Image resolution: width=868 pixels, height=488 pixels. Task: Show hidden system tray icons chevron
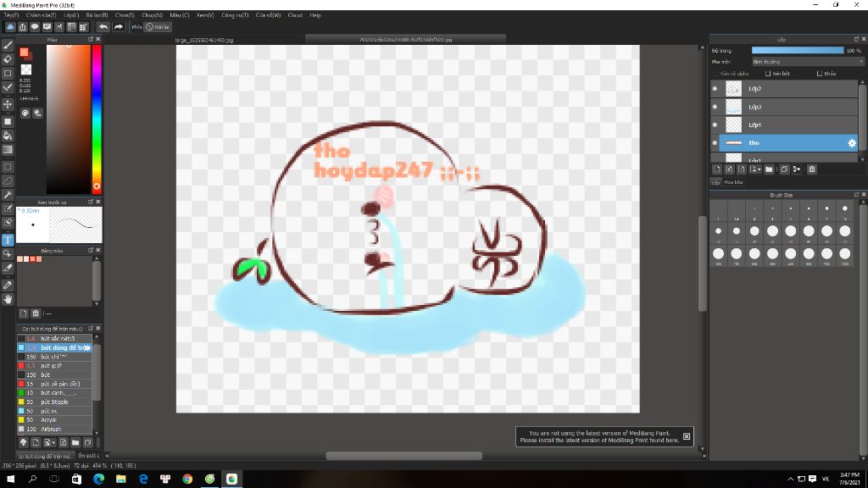[790, 479]
